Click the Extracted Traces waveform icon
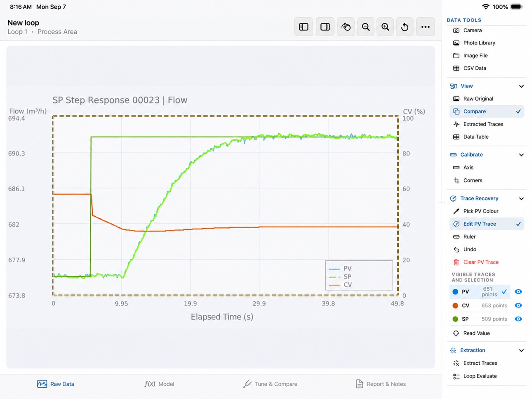This screenshot has width=532, height=399. 456,124
